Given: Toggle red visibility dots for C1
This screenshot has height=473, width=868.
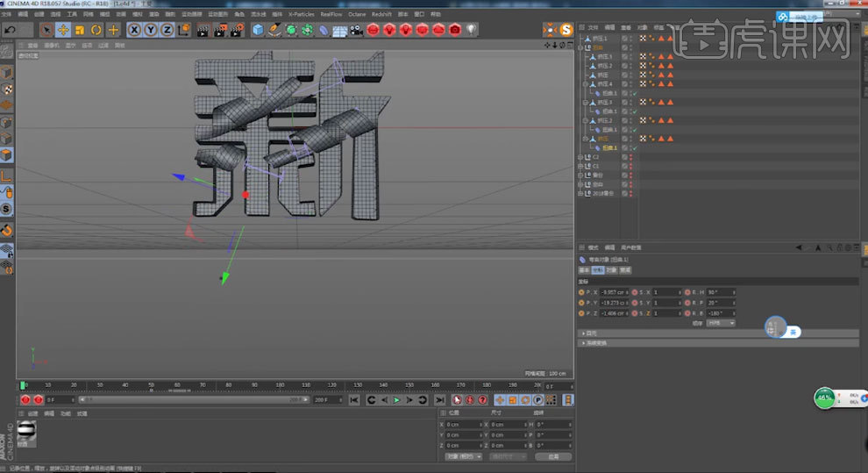Looking at the screenshot, I should pyautogui.click(x=630, y=166).
